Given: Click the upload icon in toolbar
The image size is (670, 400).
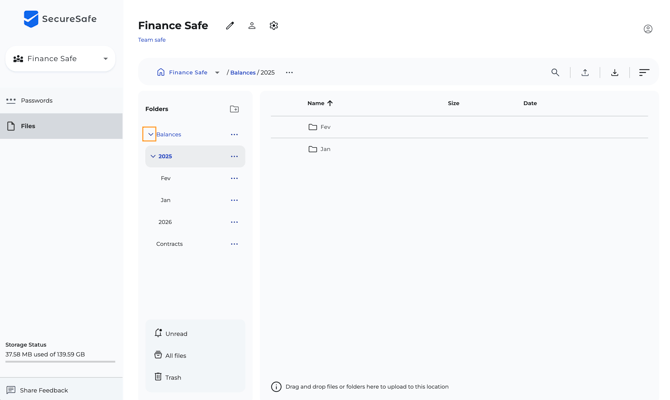Looking at the screenshot, I should point(585,72).
